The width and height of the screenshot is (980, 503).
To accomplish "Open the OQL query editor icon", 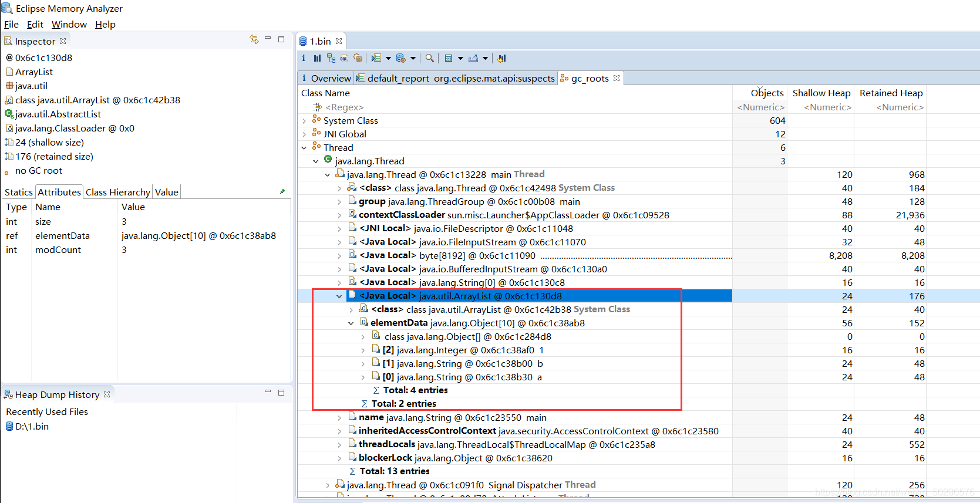I will point(344,58).
